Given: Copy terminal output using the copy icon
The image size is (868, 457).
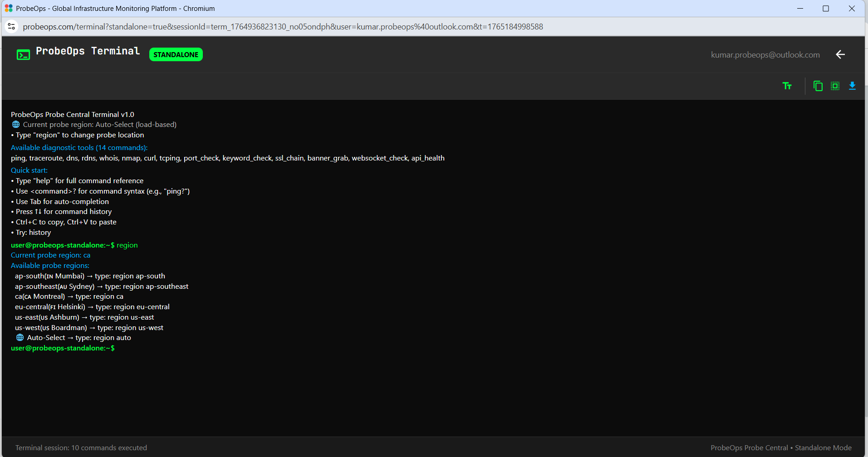Looking at the screenshot, I should [818, 86].
